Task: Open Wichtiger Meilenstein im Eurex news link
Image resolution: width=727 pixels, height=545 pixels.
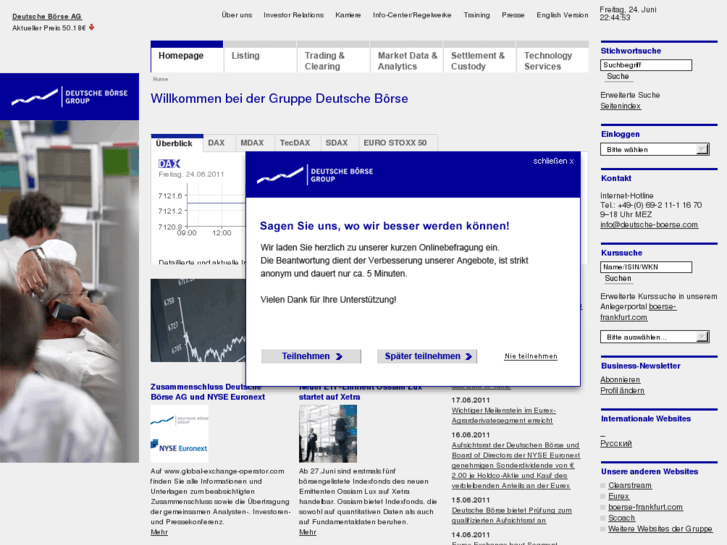Action: 504,415
